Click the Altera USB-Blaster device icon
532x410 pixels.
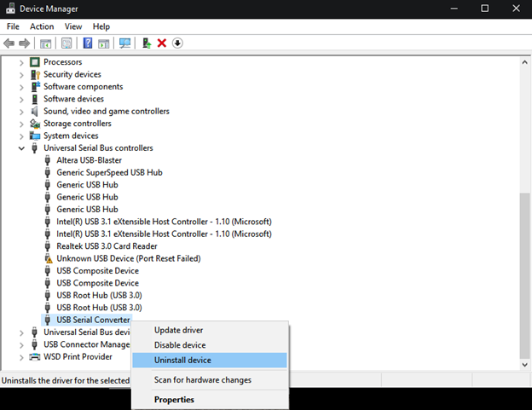(x=48, y=160)
